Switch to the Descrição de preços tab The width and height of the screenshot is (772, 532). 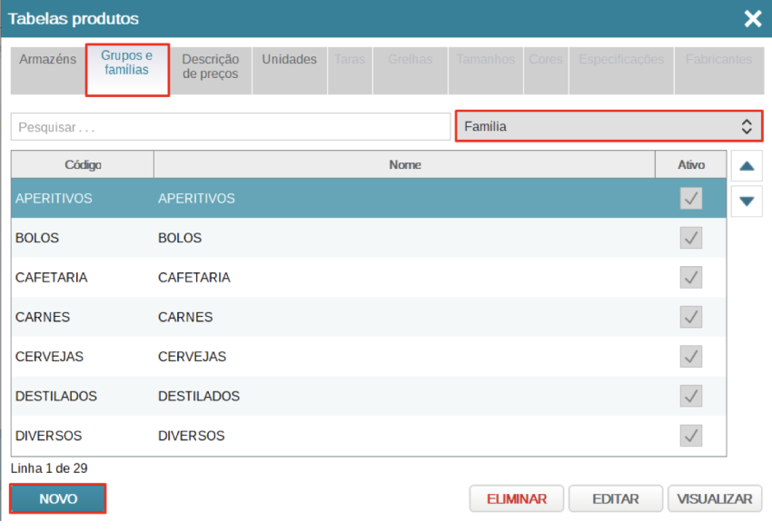click(211, 66)
